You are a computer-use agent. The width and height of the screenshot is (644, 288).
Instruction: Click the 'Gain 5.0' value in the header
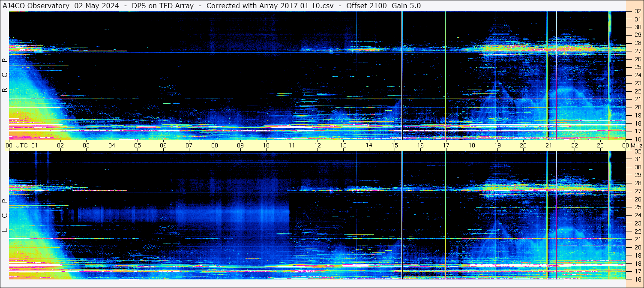click(x=406, y=6)
